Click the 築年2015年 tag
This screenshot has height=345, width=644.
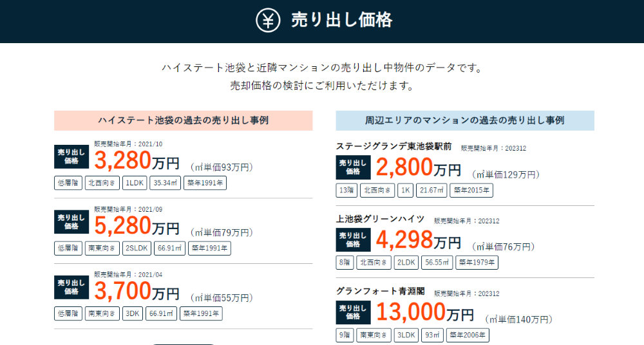[x=471, y=190]
